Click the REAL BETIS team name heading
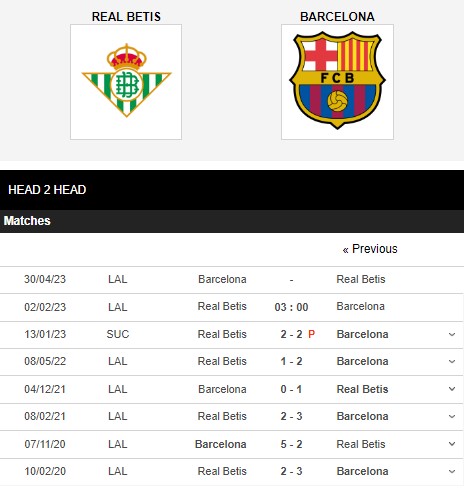Viewport: 467px width, 489px height. tap(126, 17)
